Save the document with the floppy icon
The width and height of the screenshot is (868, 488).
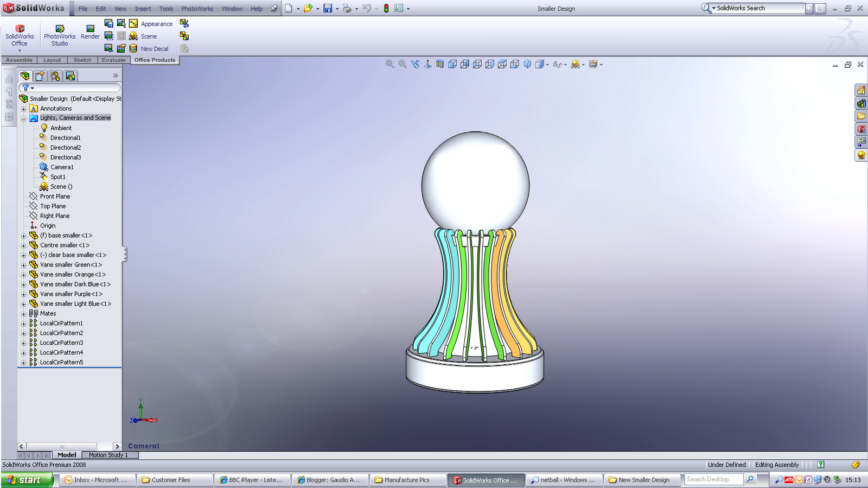tap(328, 9)
